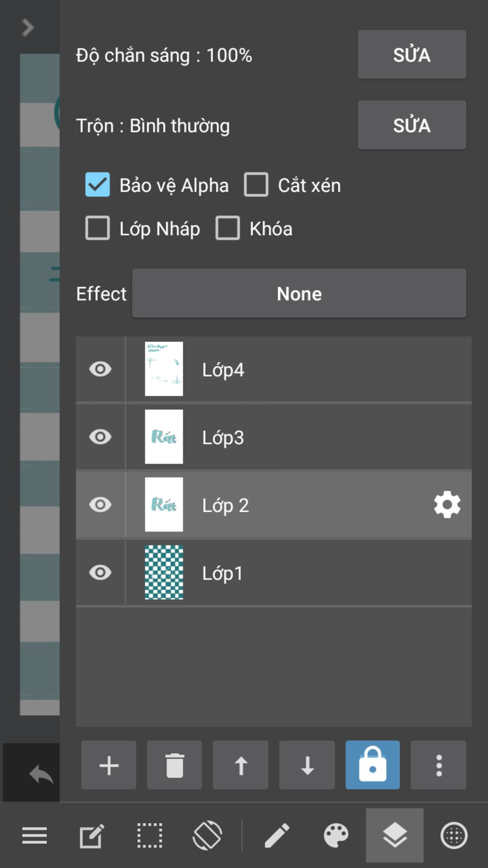This screenshot has height=868, width=488.
Task: Hide the Lớp4 layer eye
Action: point(100,369)
